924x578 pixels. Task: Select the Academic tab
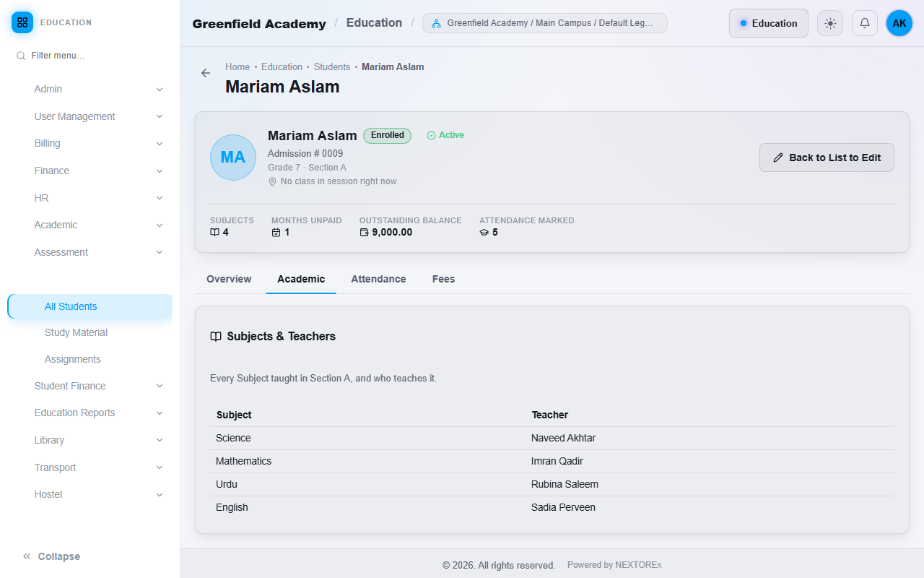(301, 279)
